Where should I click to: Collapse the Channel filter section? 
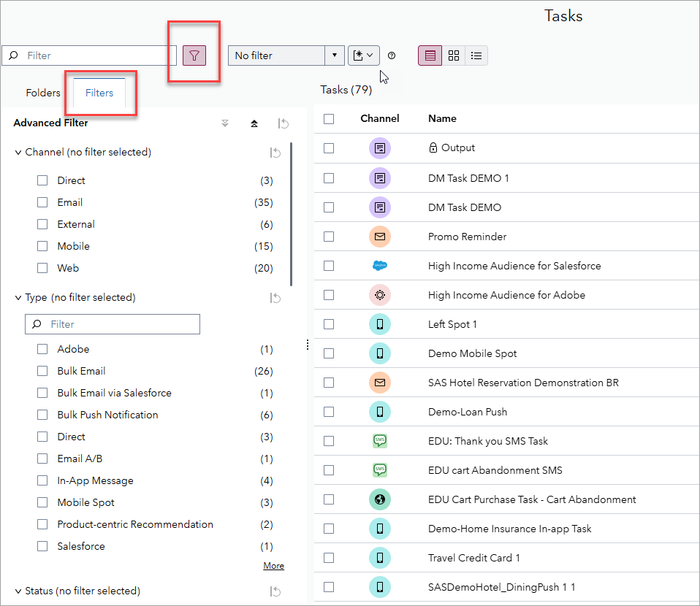coord(18,153)
